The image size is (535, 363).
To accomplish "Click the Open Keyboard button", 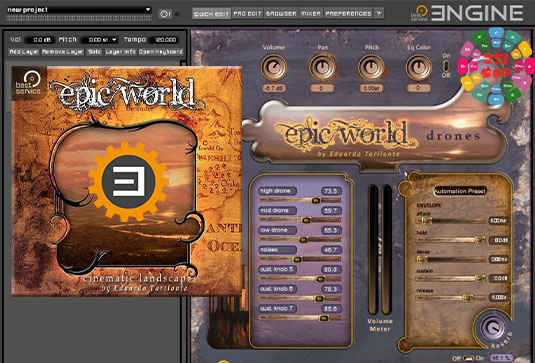I will pyautogui.click(x=161, y=52).
